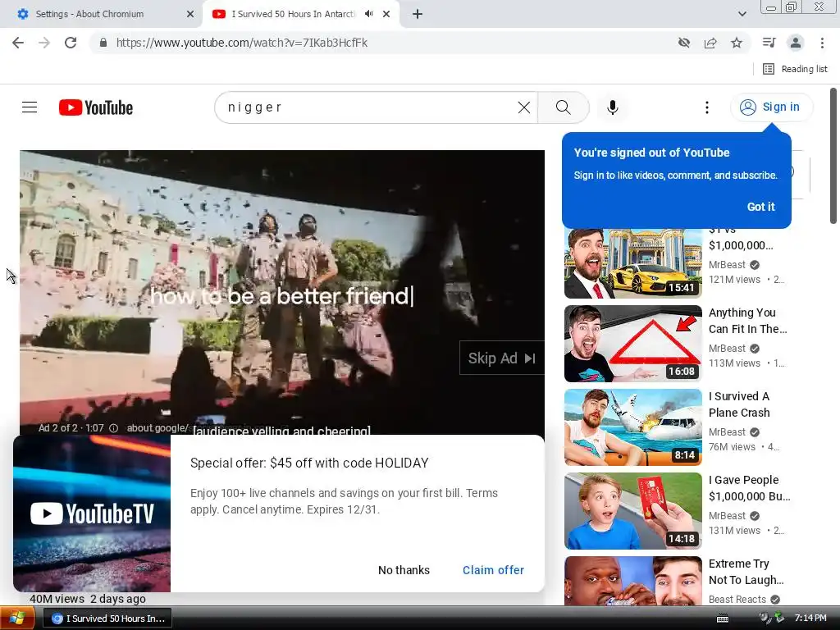840x630 pixels.
Task: Click the ad info circle icon
Action: pos(113,428)
